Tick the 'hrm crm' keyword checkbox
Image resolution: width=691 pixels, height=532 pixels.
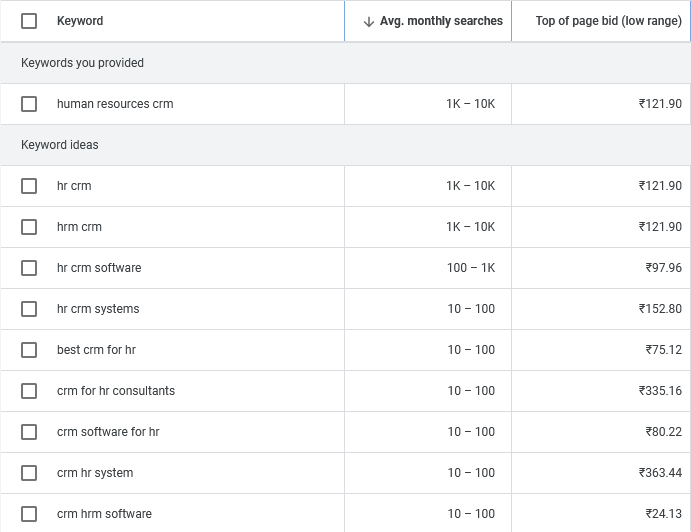[x=29, y=227]
